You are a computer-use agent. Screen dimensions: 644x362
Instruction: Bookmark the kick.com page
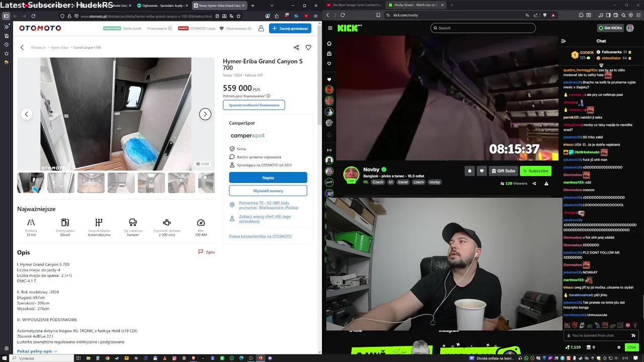pos(378,15)
